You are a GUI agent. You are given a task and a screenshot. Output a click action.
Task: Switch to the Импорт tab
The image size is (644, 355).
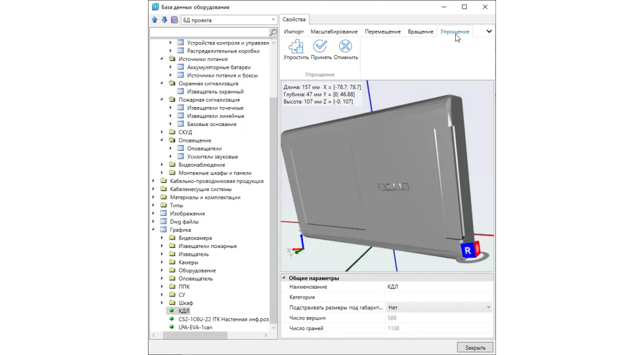[294, 31]
